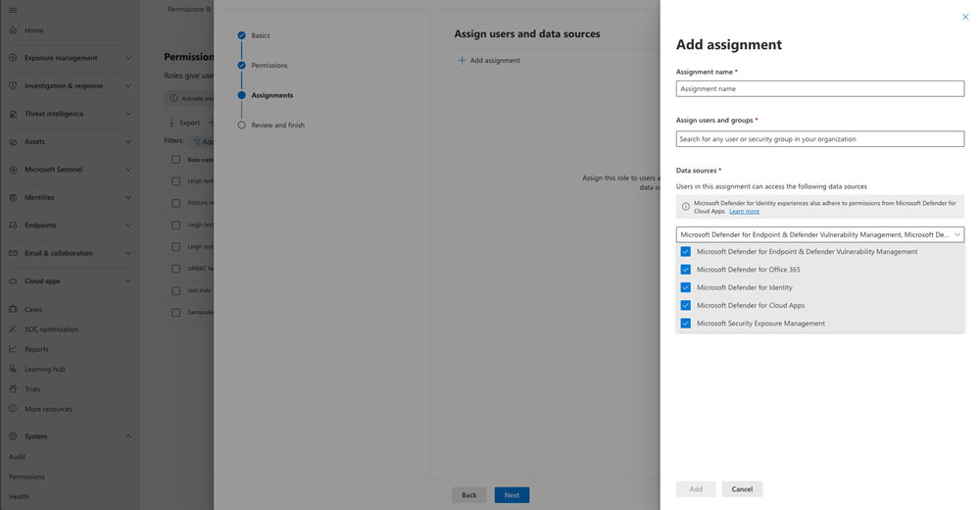Expand the Investigation & response section
980x510 pixels.
click(x=128, y=85)
